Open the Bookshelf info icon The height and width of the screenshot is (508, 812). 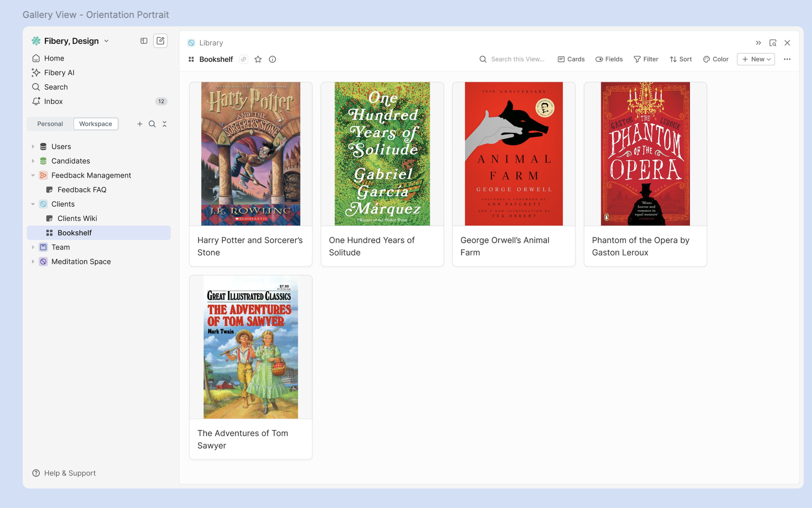click(272, 59)
